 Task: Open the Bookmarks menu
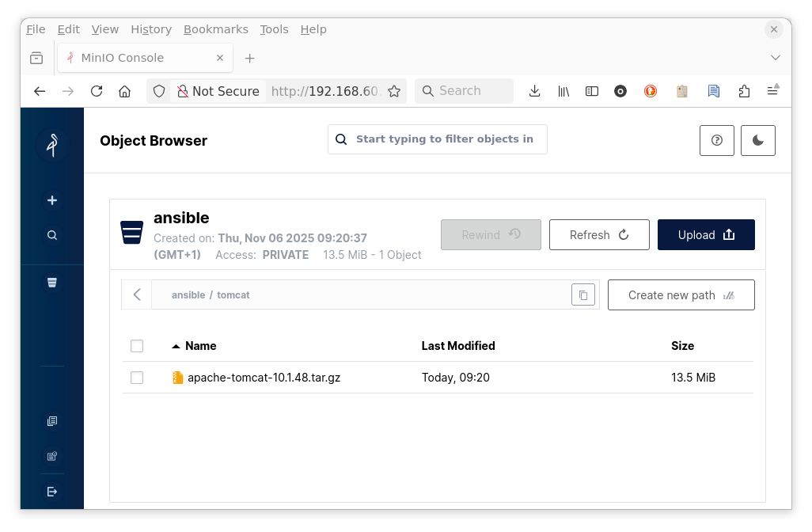point(215,29)
